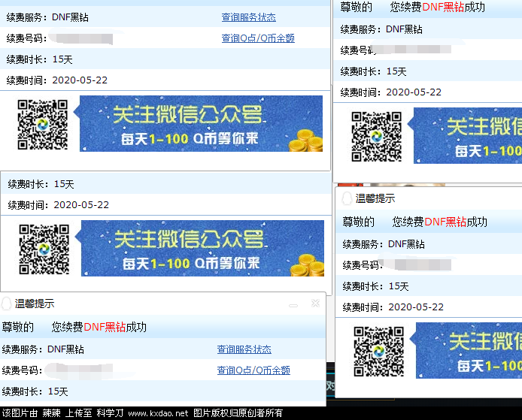Click the QR code in the bottom-right popup
The image size is (522, 420).
click(x=379, y=352)
